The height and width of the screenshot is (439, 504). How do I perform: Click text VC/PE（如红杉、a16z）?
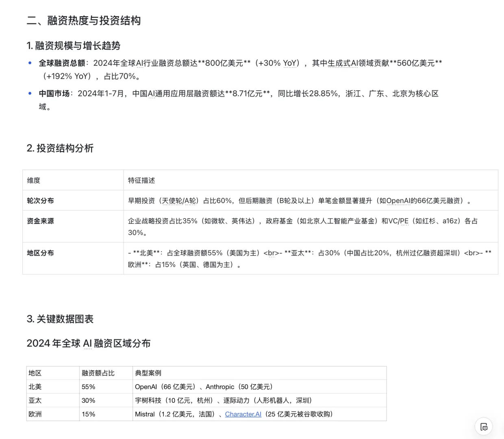[x=425, y=221]
